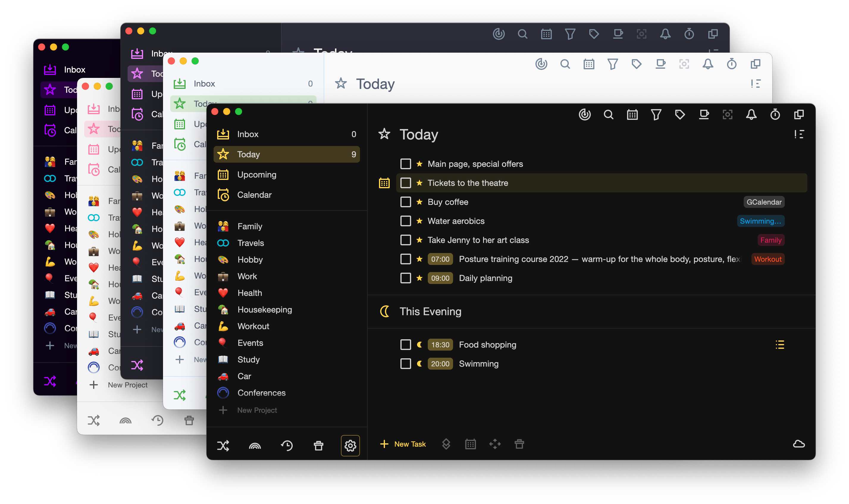Click the calendar icon in bottom task toolbar
The image size is (849, 504).
click(470, 444)
